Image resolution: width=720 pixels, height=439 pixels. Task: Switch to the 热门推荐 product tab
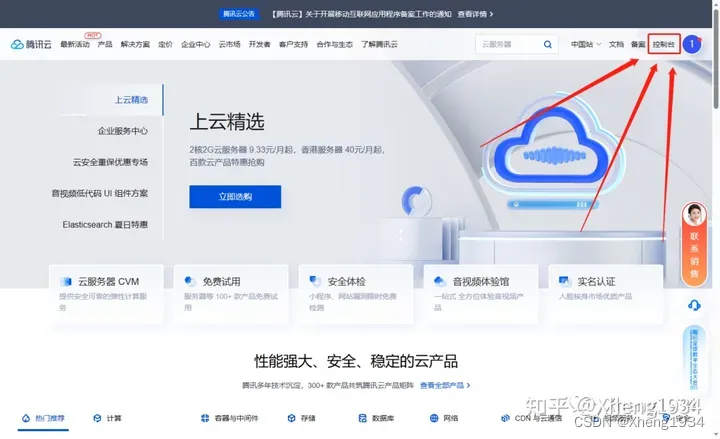pyautogui.click(x=44, y=418)
